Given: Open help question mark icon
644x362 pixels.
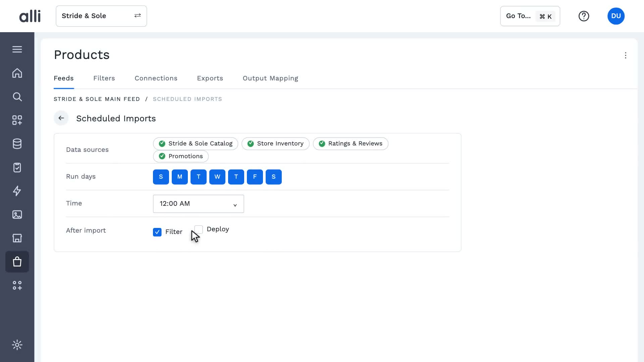Looking at the screenshot, I should (584, 16).
